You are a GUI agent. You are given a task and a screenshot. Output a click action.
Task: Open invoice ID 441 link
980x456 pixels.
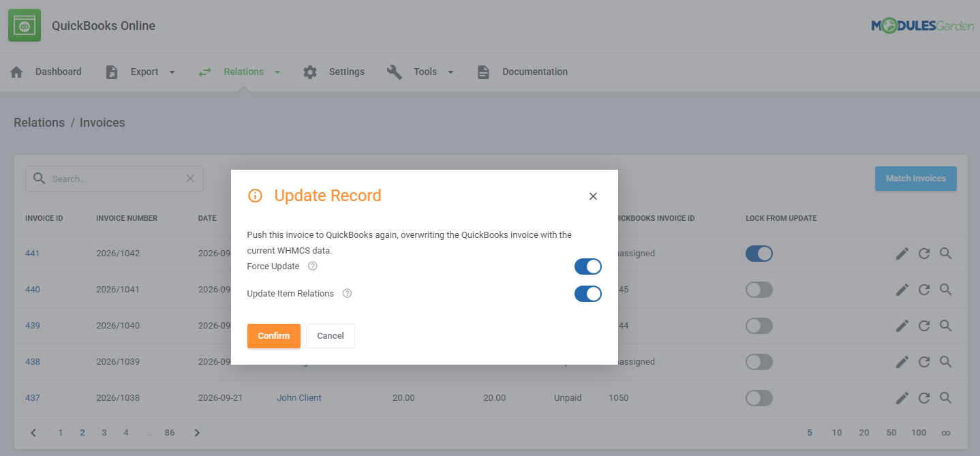click(33, 254)
